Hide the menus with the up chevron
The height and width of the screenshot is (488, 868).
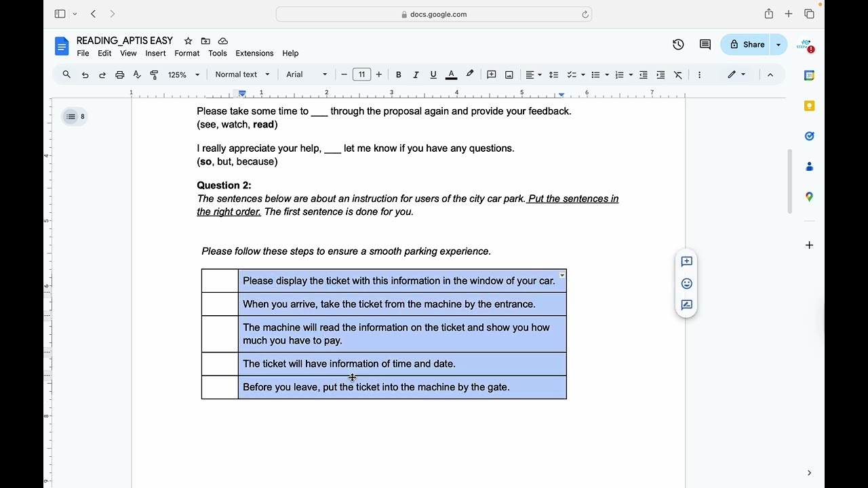click(x=770, y=75)
